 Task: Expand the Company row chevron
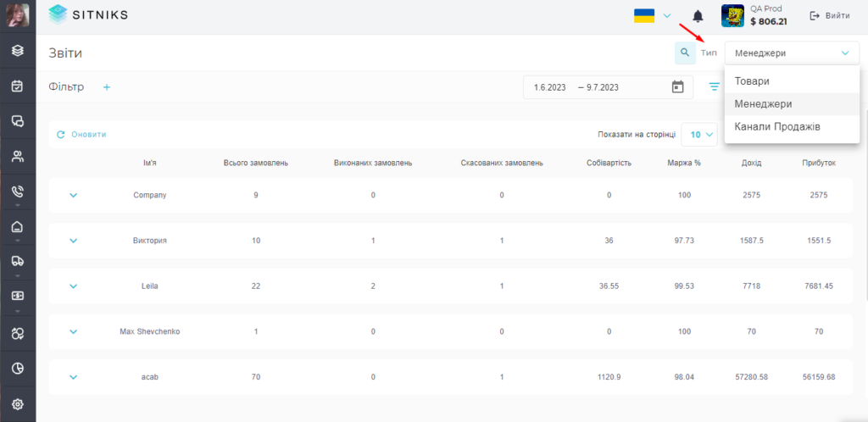tap(73, 195)
